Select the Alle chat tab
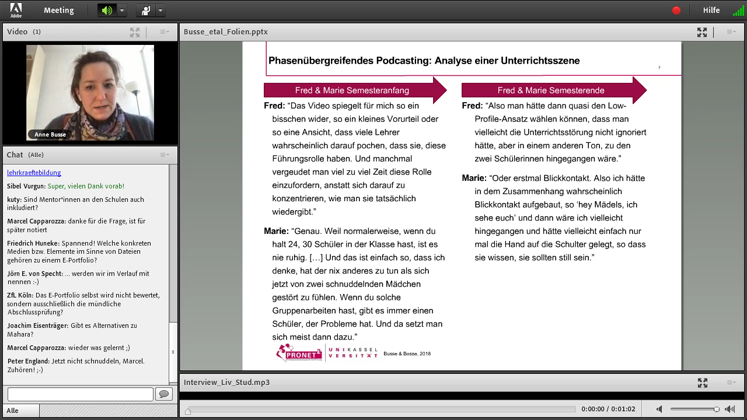747x420 pixels. point(13,411)
